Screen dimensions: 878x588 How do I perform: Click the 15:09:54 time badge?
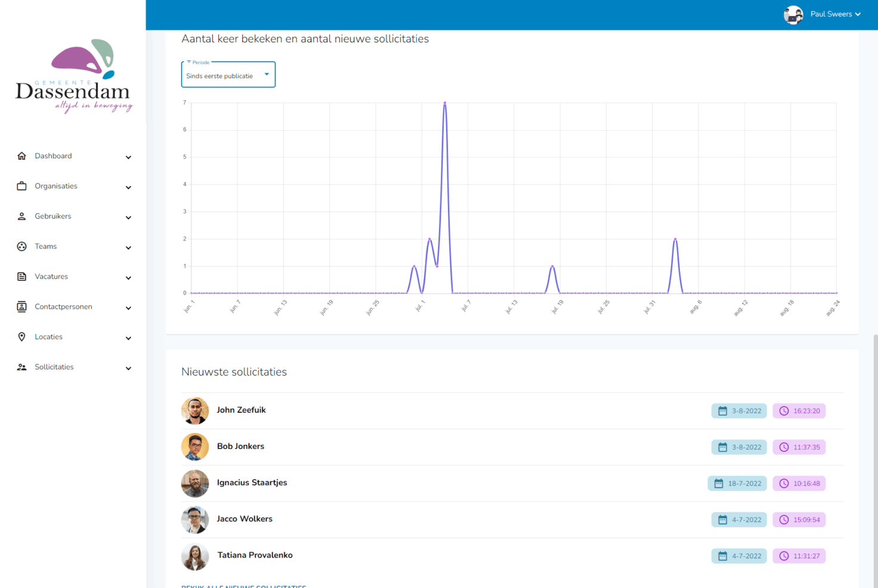799,520
